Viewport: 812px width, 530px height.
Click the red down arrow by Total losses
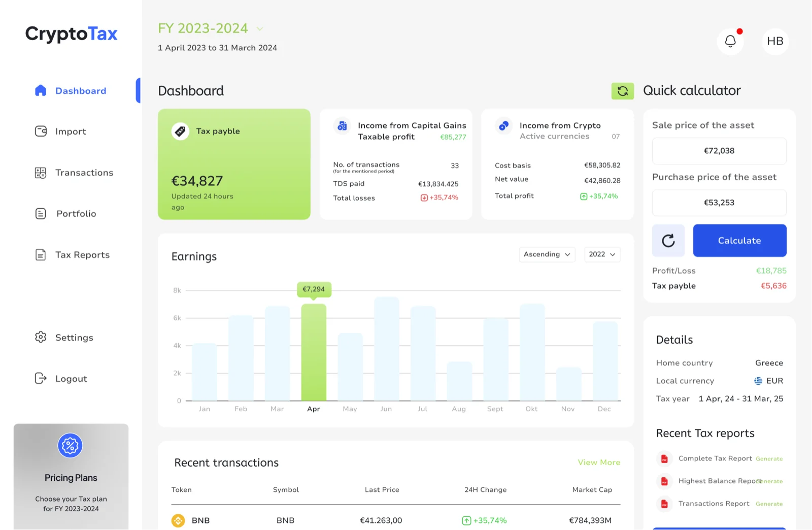tap(424, 197)
